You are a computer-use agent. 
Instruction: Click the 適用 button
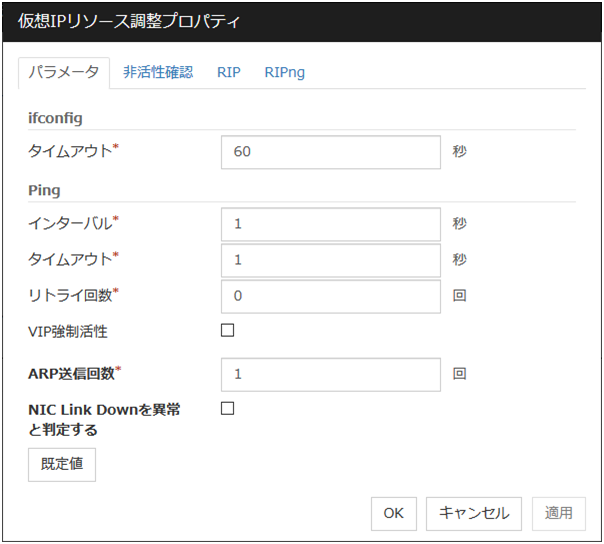tap(558, 513)
